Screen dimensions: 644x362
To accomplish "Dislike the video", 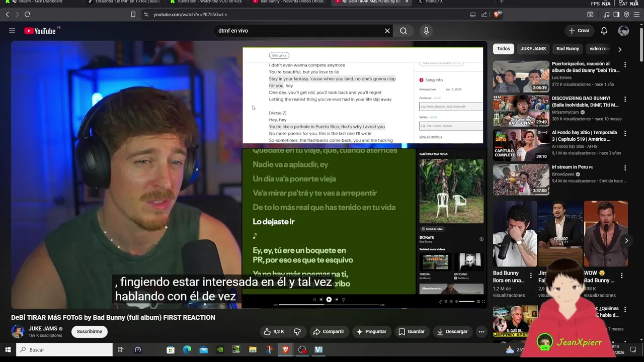I will [297, 332].
